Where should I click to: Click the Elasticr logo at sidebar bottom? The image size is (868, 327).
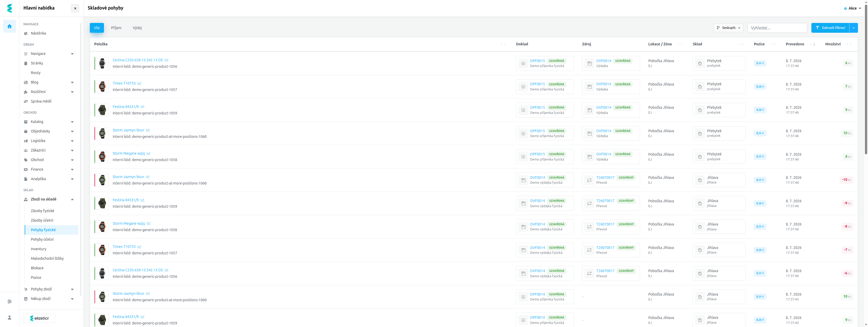coord(39,318)
